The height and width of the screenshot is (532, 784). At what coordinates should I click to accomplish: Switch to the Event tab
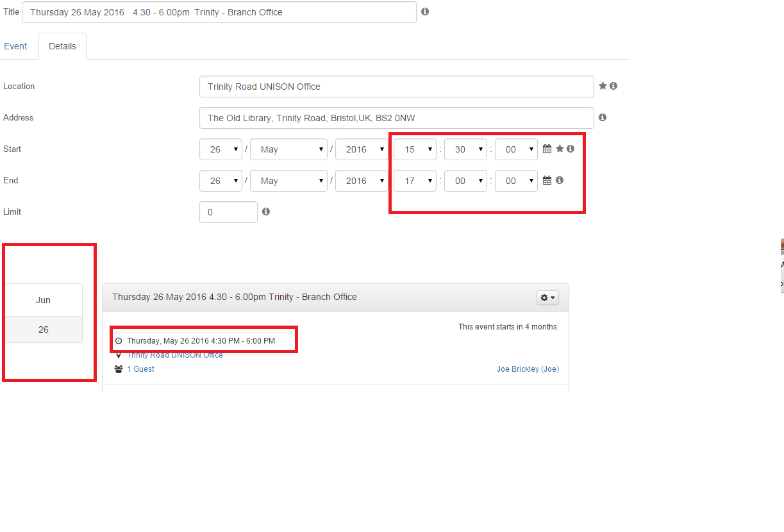15,46
